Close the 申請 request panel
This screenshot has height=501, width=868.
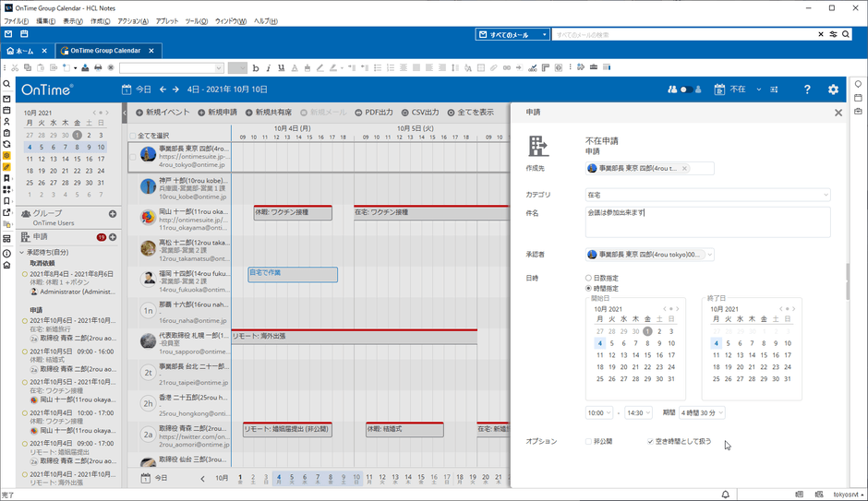click(x=838, y=113)
